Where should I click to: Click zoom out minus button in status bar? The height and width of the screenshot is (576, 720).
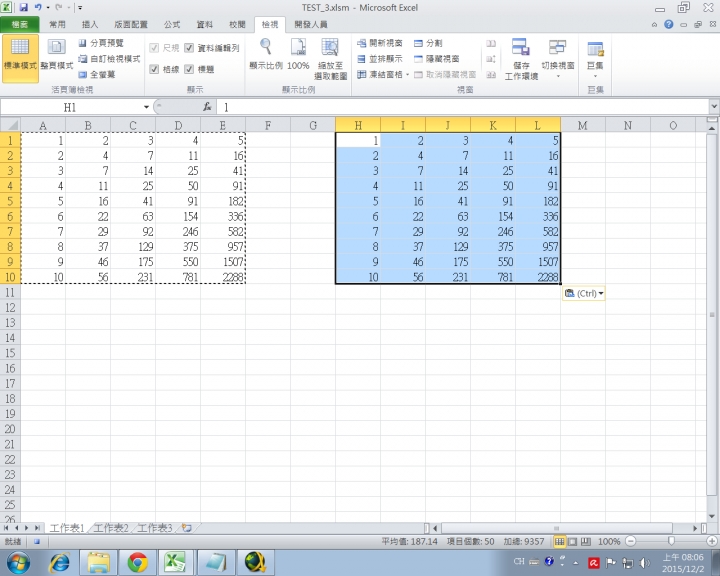coord(630,542)
